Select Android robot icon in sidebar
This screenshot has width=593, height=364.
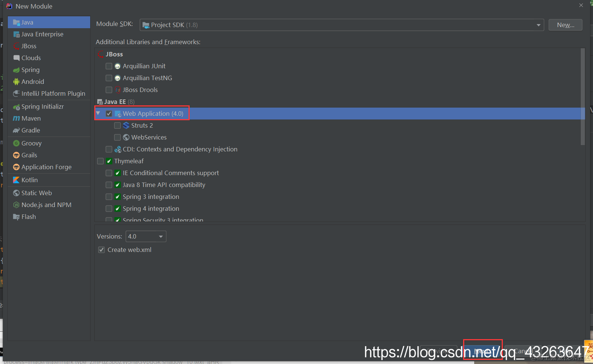pyautogui.click(x=16, y=82)
